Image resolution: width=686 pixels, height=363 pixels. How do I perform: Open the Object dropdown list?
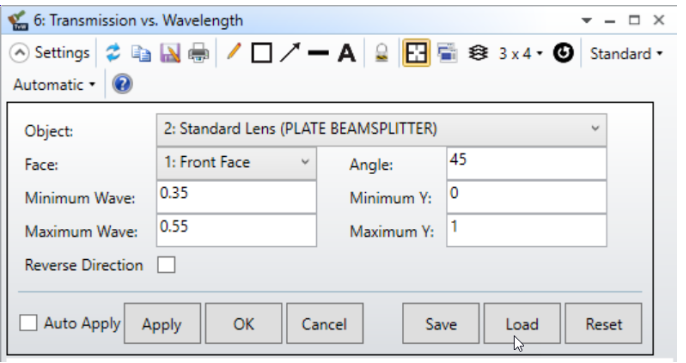pyautogui.click(x=382, y=129)
